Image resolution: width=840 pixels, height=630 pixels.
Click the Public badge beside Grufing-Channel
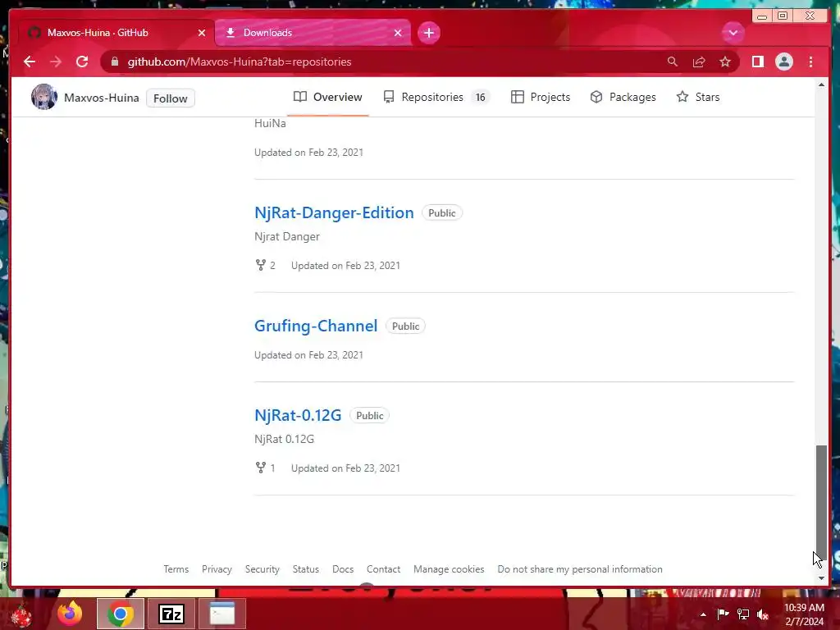[405, 326]
